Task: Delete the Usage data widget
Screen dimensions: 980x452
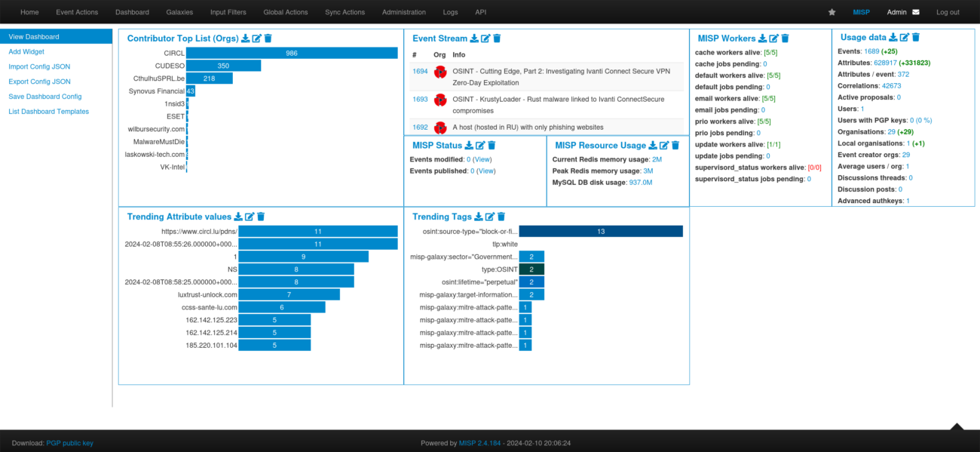Action: click(915, 36)
